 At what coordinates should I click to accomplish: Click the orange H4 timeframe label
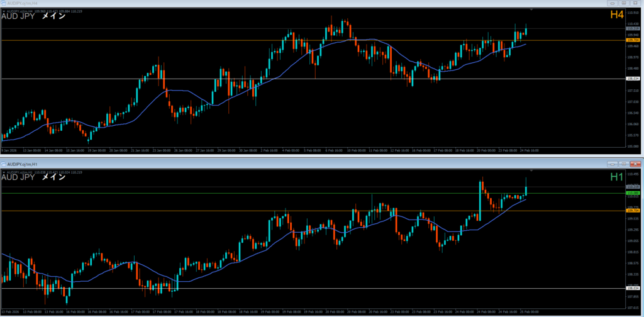[615, 15]
